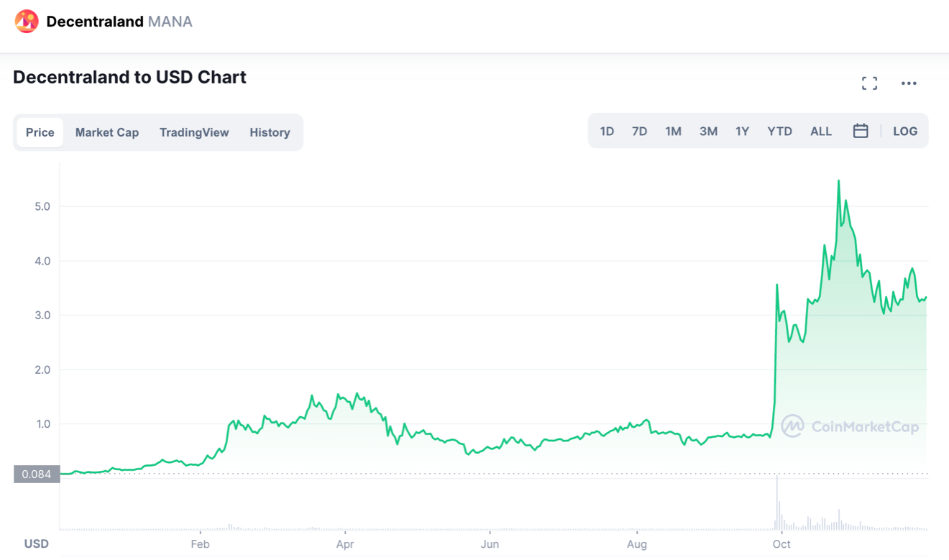Click the 0.084 price label marker
The image size is (949, 560).
coord(36,474)
